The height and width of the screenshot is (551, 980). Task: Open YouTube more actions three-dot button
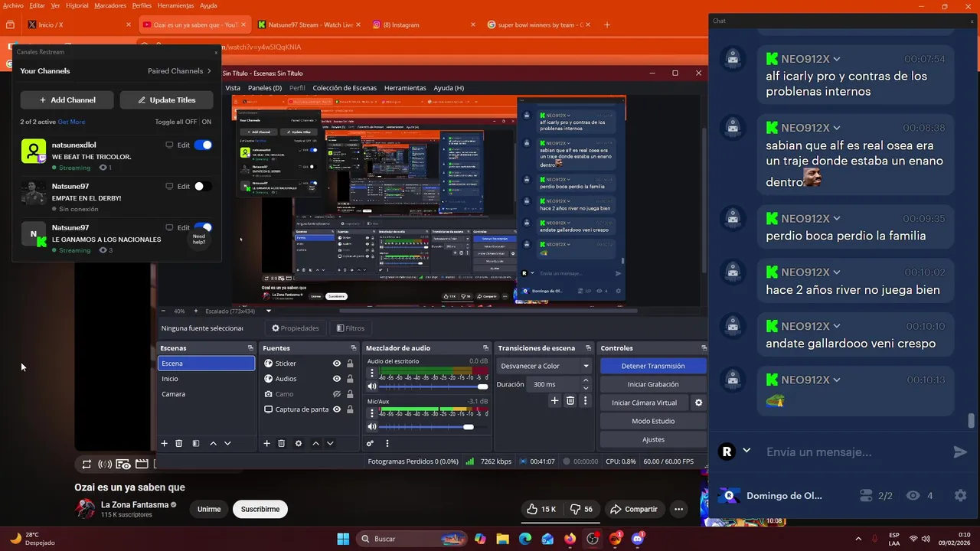pyautogui.click(x=678, y=509)
